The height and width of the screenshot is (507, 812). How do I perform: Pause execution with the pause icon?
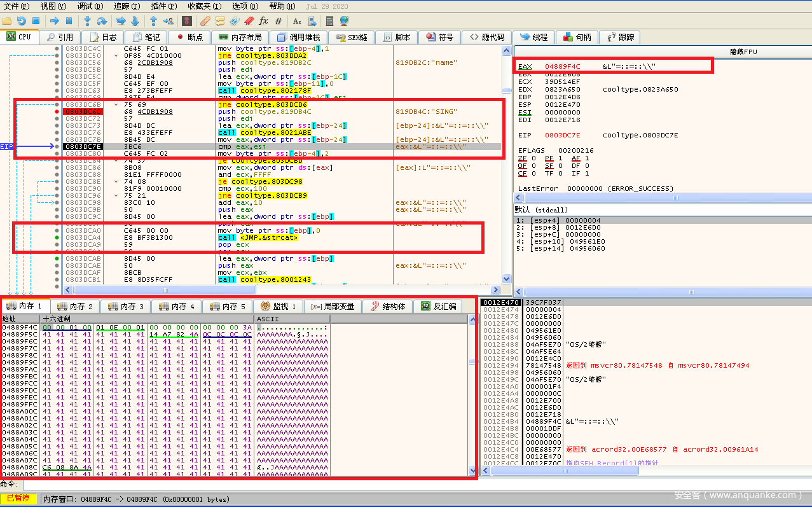(x=69, y=21)
